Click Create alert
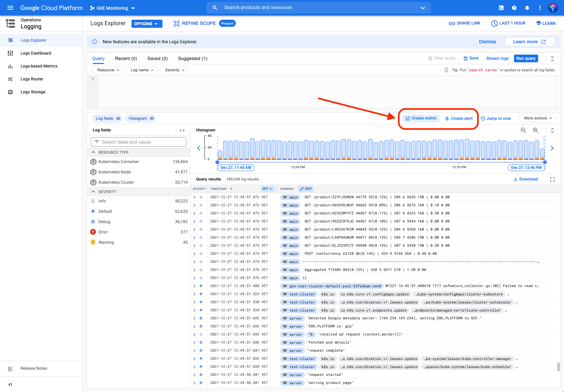Image resolution: width=564 pixels, height=392 pixels. (x=459, y=119)
